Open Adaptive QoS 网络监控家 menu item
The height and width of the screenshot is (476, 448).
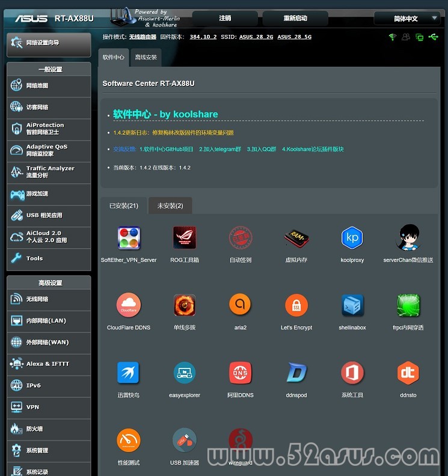[49, 151]
